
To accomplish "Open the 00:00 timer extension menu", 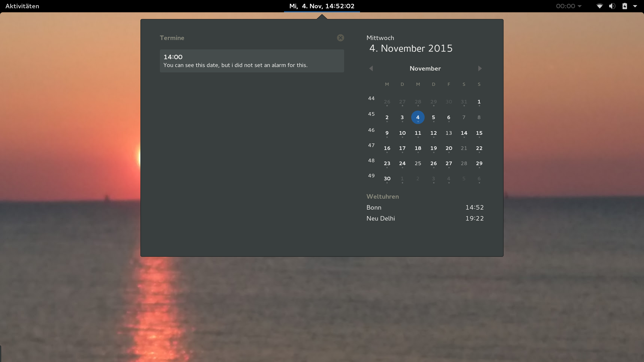I will coord(568,6).
